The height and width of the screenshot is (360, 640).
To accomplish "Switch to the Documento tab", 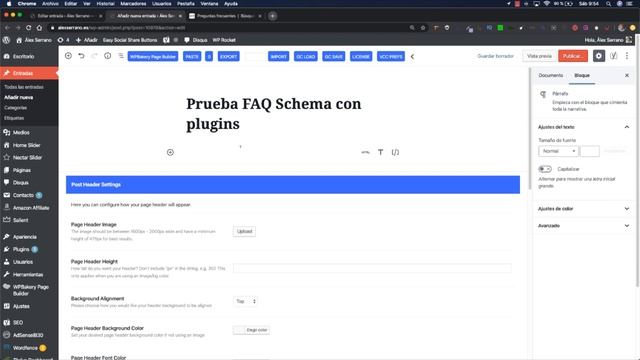I will [x=551, y=76].
